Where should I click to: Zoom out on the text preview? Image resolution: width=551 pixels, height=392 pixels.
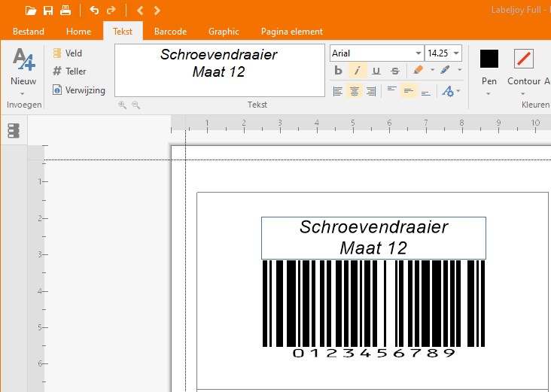click(x=136, y=105)
